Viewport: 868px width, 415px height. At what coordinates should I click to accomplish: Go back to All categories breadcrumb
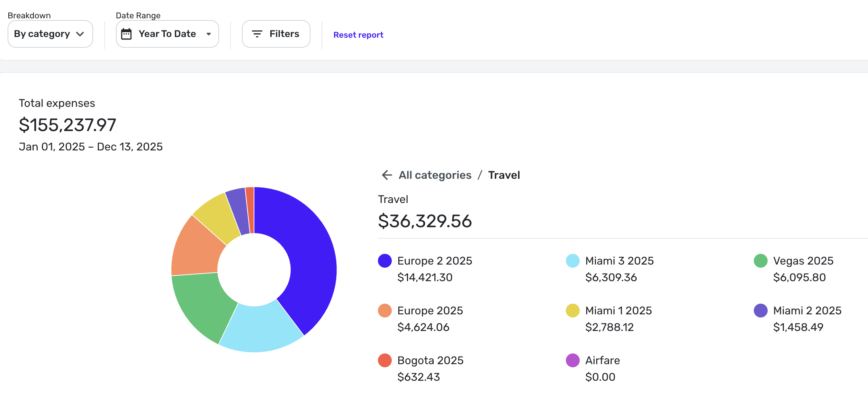point(435,175)
